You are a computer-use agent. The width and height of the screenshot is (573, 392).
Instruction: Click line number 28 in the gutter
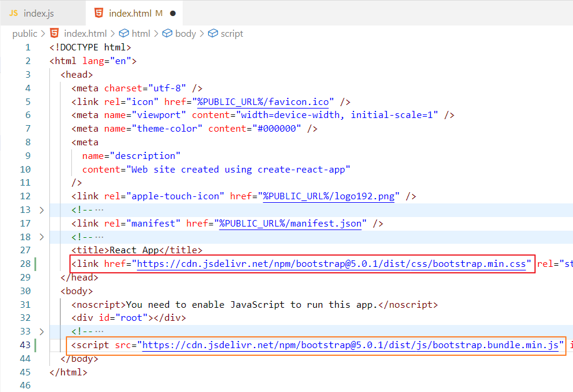click(x=24, y=264)
